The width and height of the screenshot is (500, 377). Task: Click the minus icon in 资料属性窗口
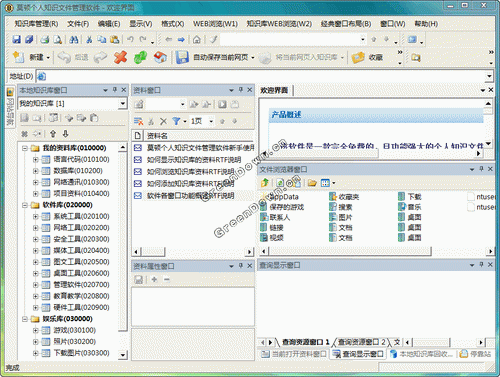(x=167, y=279)
